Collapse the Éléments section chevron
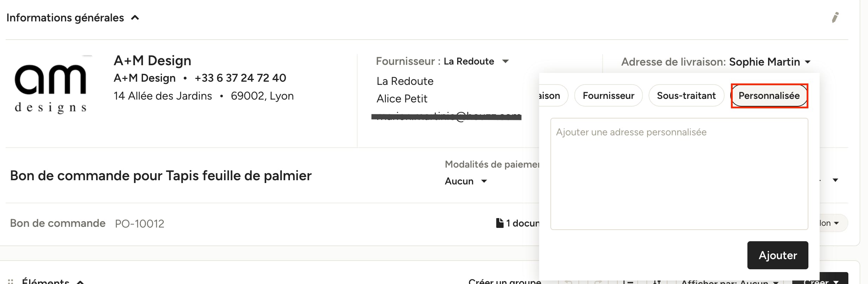Screen dimensions: 868x284 pyautogui.click(x=80, y=282)
